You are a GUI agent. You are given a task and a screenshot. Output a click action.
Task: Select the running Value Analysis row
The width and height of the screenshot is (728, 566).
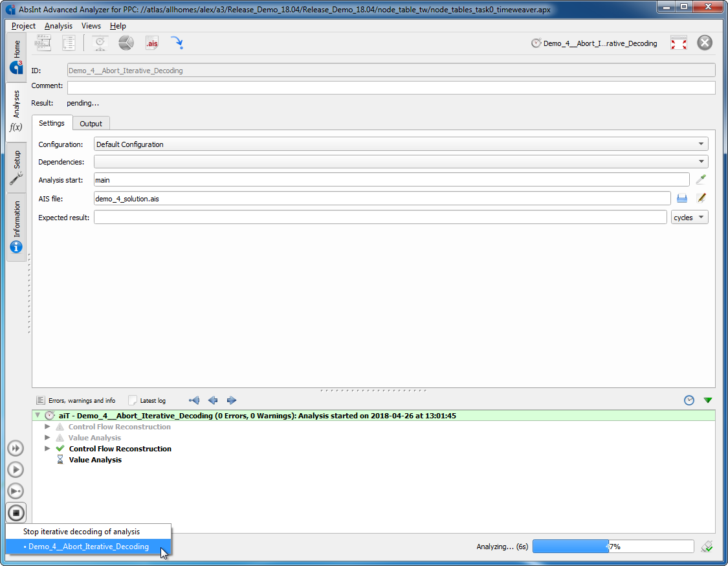95,460
